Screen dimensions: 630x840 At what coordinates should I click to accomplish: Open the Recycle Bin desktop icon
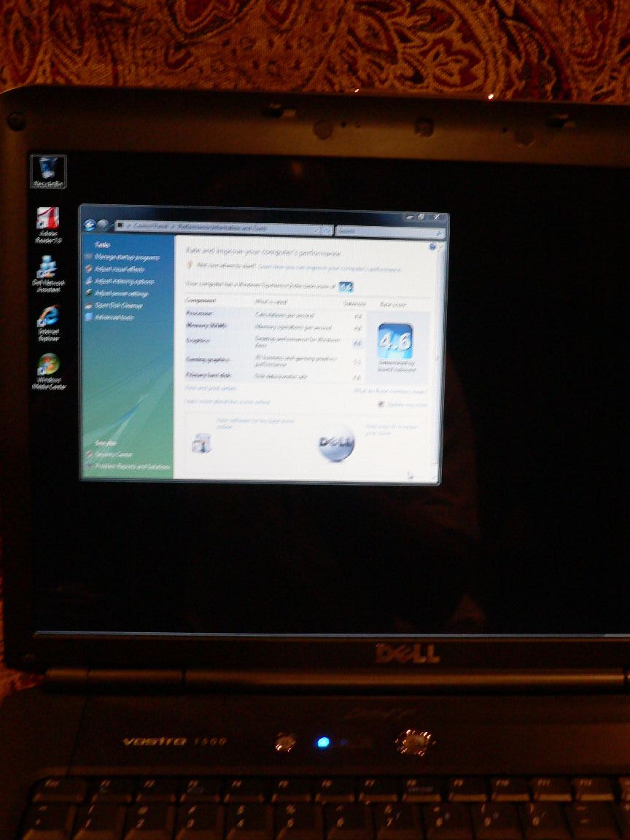click(x=48, y=171)
